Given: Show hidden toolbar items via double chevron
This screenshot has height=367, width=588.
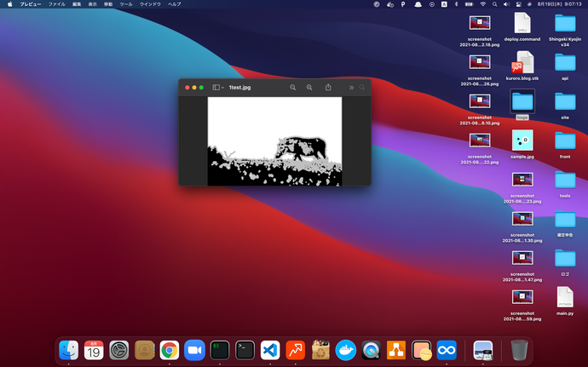Looking at the screenshot, I should click(x=351, y=88).
